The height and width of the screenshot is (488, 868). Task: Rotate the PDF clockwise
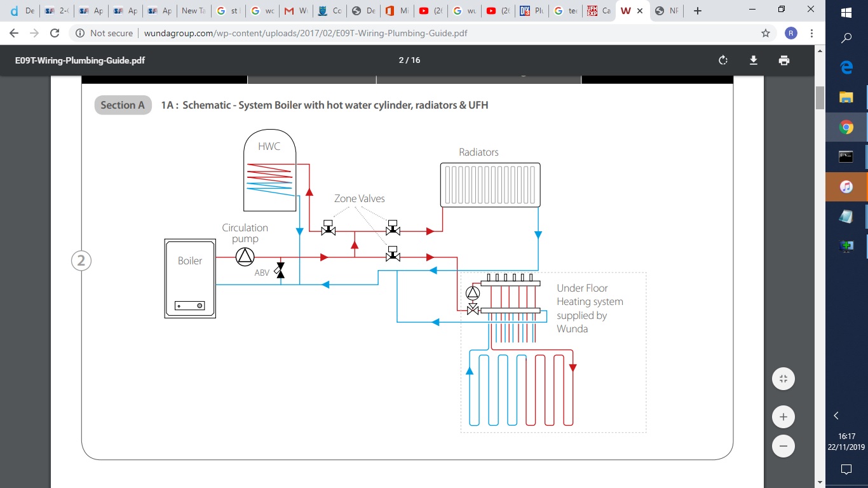click(722, 60)
